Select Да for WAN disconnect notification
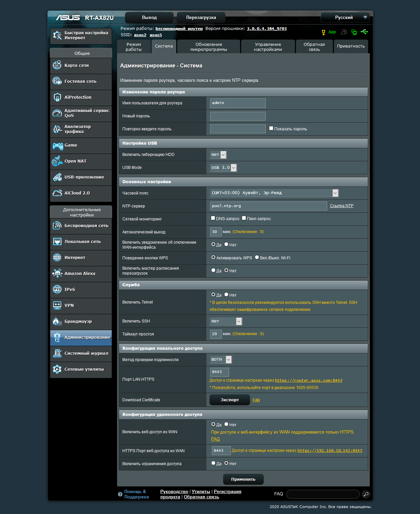The height and width of the screenshot is (514, 420). coord(213,244)
